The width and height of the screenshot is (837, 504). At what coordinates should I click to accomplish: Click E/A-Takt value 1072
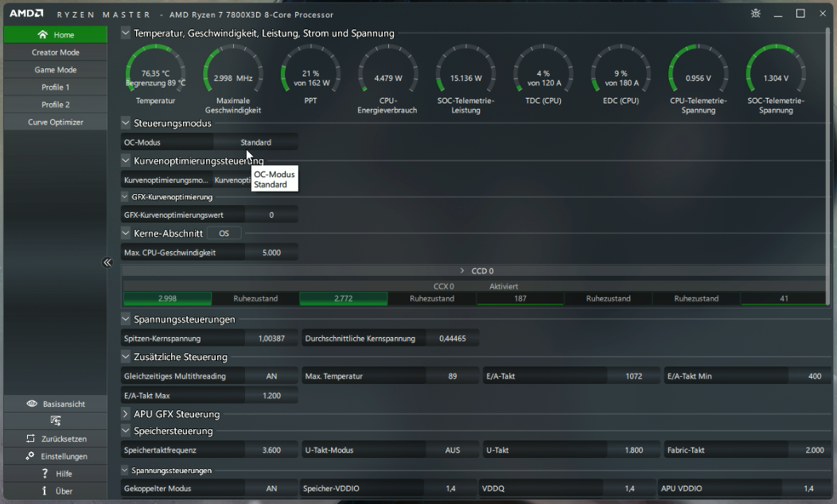pos(633,376)
